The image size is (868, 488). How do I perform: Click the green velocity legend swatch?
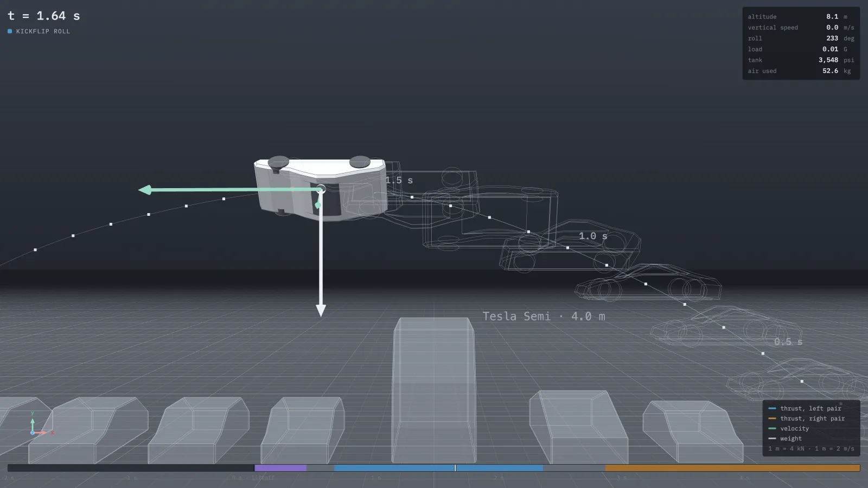[772, 428]
